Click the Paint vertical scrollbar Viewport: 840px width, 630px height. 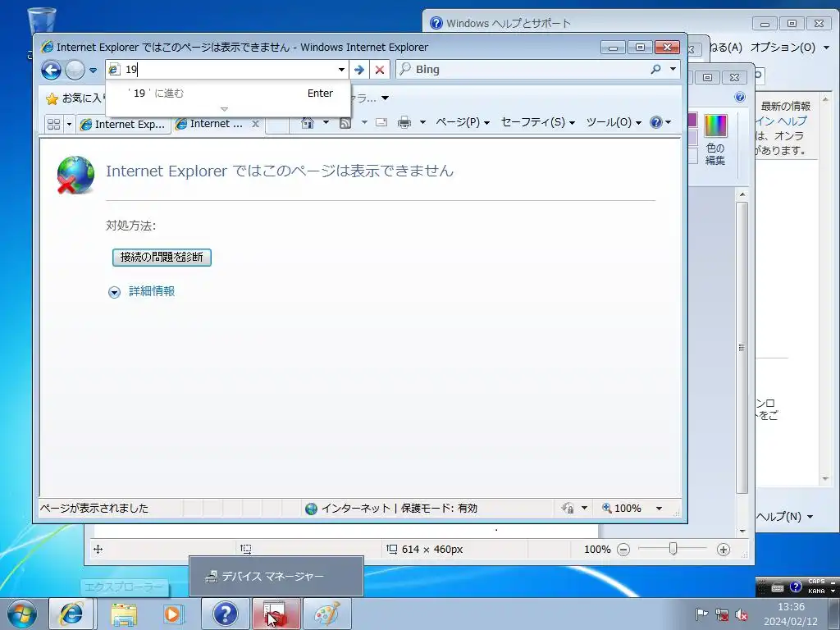tap(742, 348)
